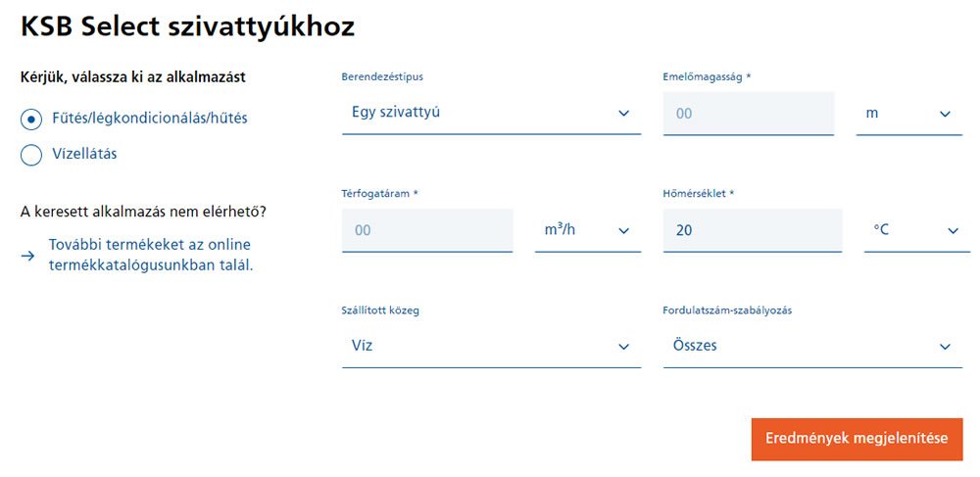Click chevron in the Összes selector

click(945, 347)
